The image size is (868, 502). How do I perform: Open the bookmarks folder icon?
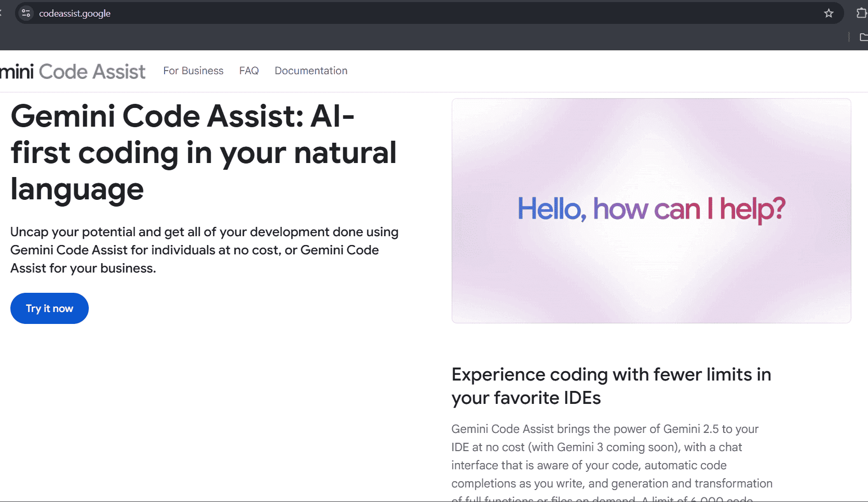tap(864, 37)
